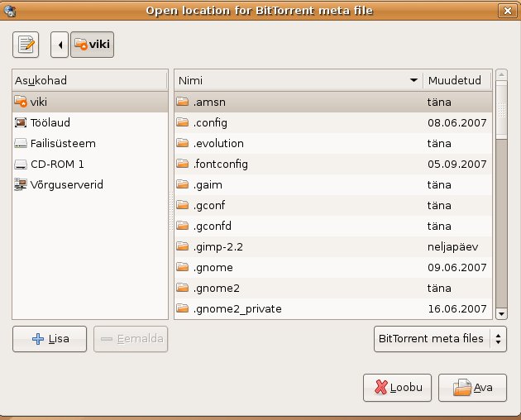
Task: Click the file list scrollbar down arrow
Action: click(500, 313)
